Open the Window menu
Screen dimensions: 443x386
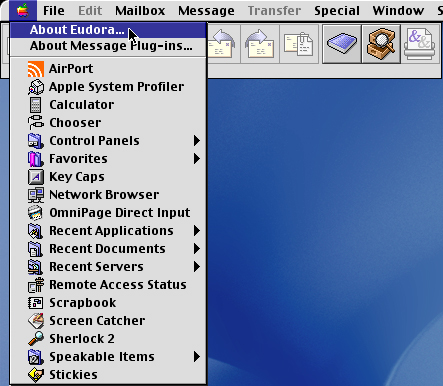[398, 11]
